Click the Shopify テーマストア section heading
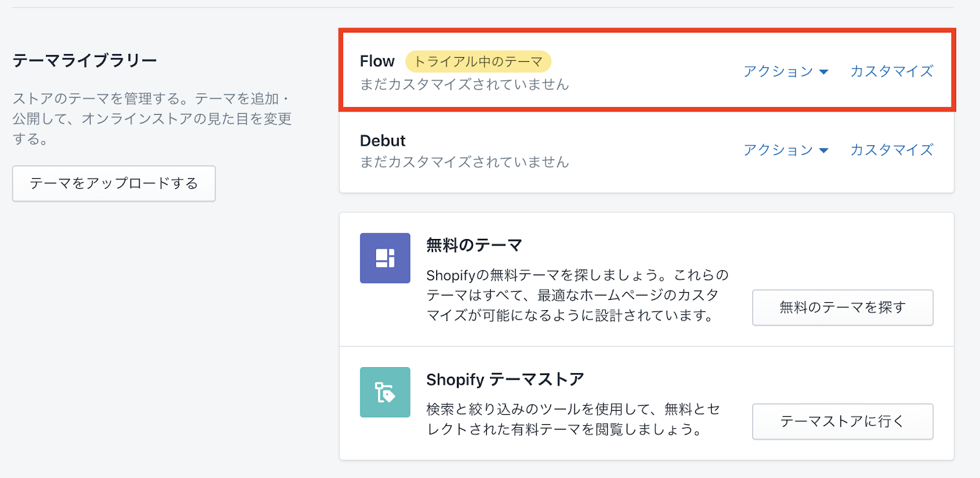The height and width of the screenshot is (478, 980). [505, 379]
